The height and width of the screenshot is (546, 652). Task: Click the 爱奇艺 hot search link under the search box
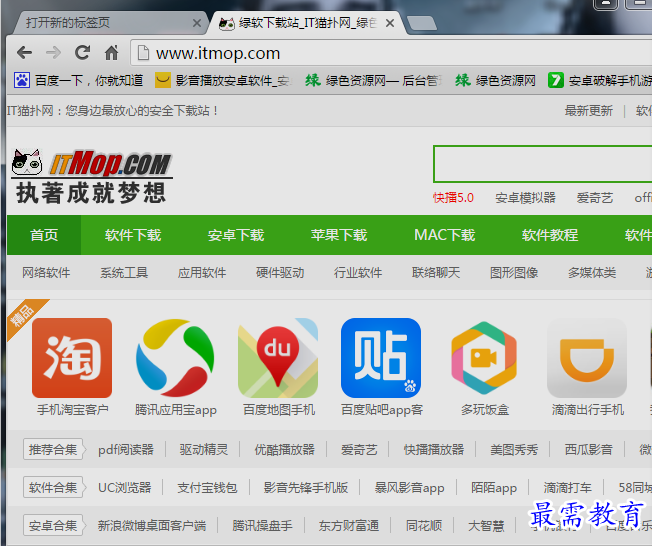(x=595, y=198)
